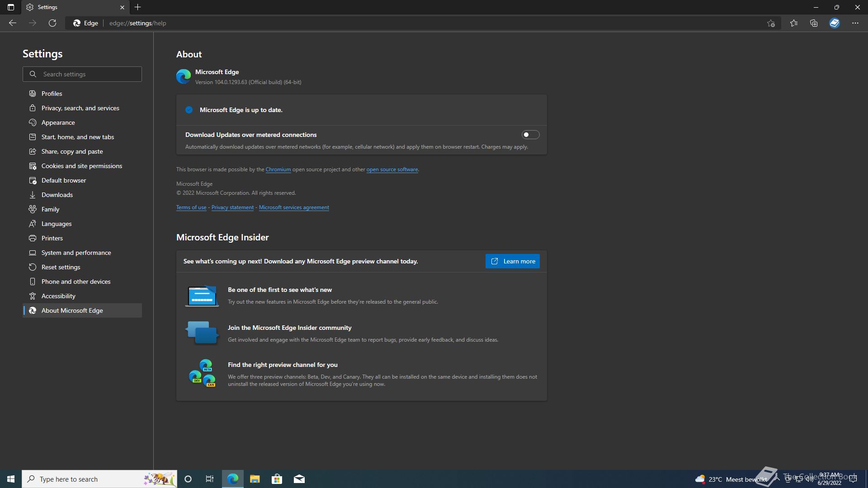Open File Explorer from taskbar
868x488 pixels.
click(x=255, y=479)
